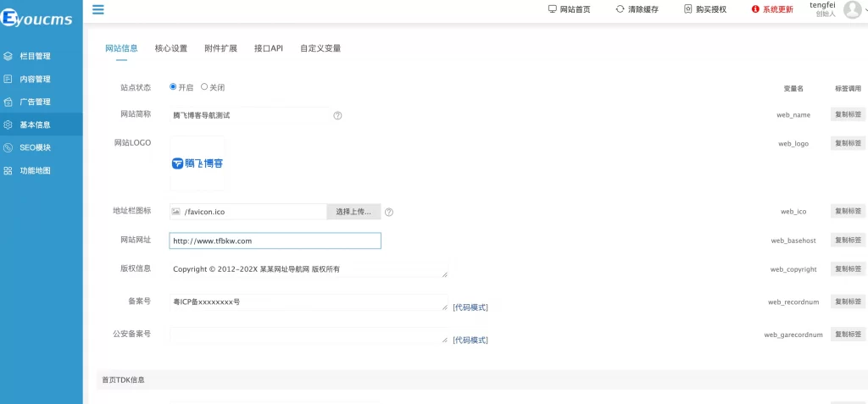Click the 广告管理 sidebar icon
This screenshot has width=868, height=404.
(x=8, y=102)
